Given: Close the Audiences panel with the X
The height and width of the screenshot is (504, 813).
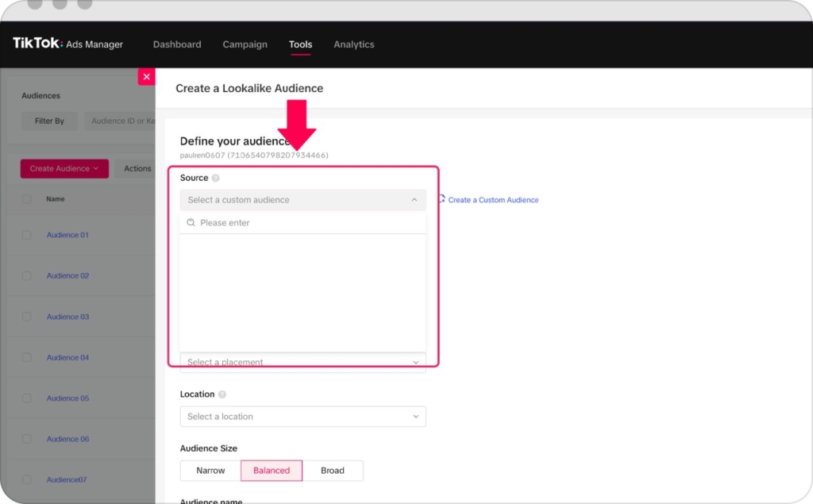Looking at the screenshot, I should 146,76.
